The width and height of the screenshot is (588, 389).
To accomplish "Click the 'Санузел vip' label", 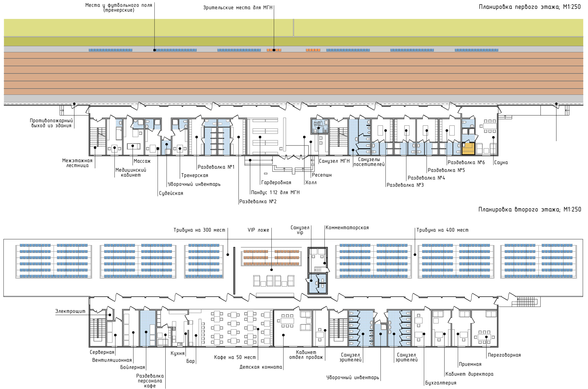I will tap(300, 230).
